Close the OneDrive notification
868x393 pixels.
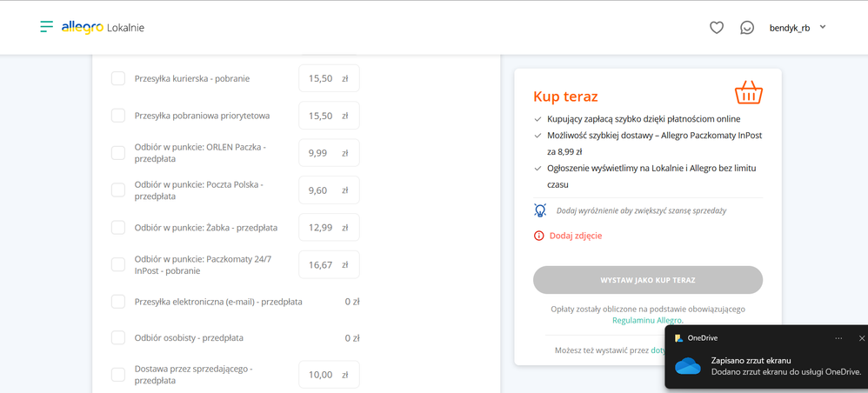click(861, 337)
